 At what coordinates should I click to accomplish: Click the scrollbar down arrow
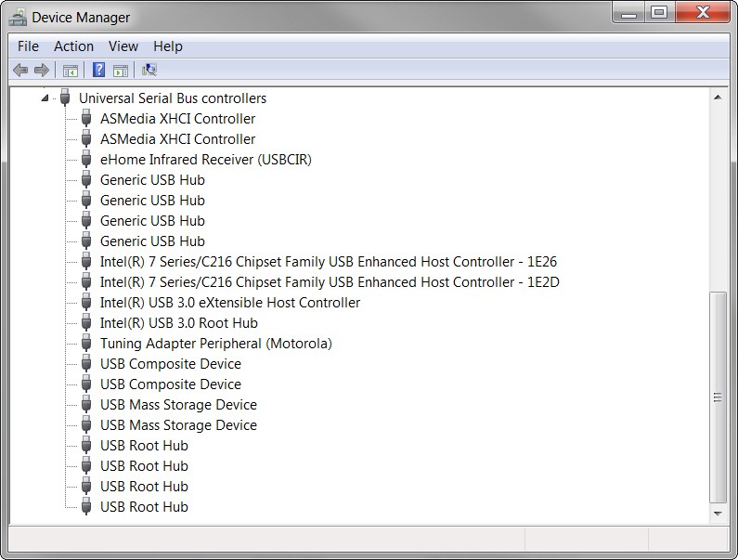pyautogui.click(x=718, y=514)
